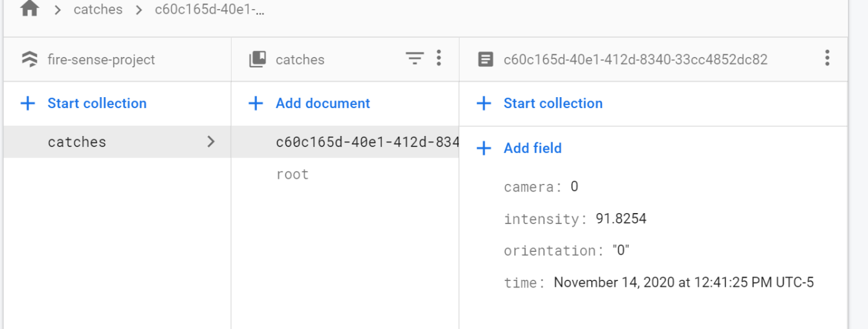Navigate to catches in the breadcrumb
868x329 pixels.
[98, 10]
